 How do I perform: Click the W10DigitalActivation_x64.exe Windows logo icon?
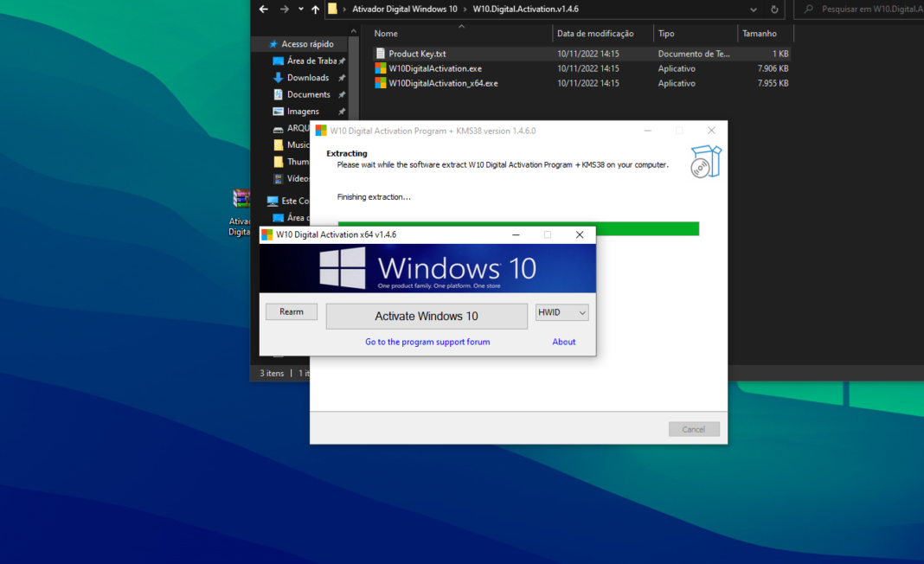pos(381,83)
